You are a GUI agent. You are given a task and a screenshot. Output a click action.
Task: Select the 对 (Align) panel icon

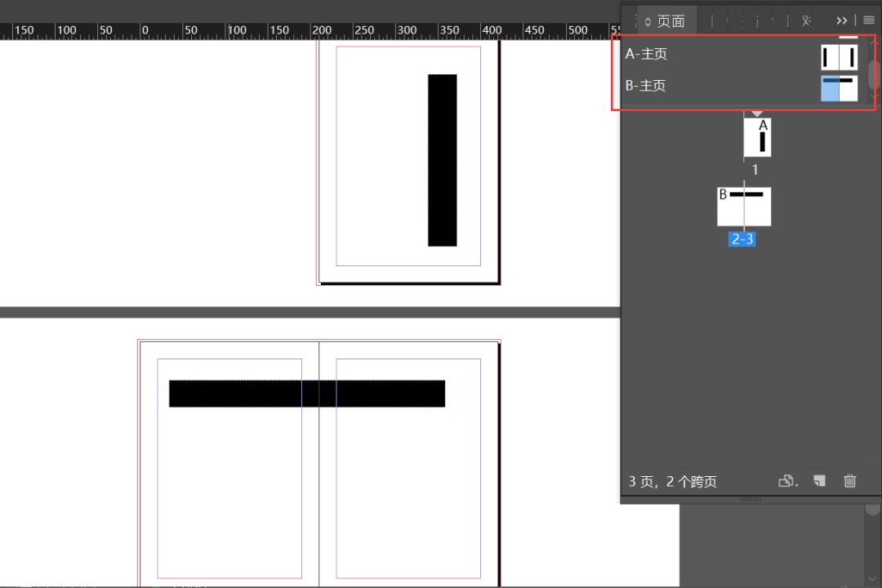tap(807, 20)
